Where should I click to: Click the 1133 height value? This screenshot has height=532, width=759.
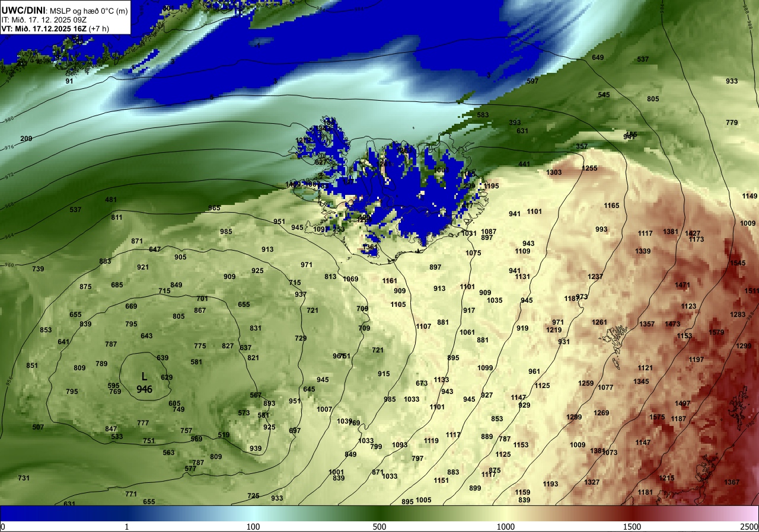[441, 380]
